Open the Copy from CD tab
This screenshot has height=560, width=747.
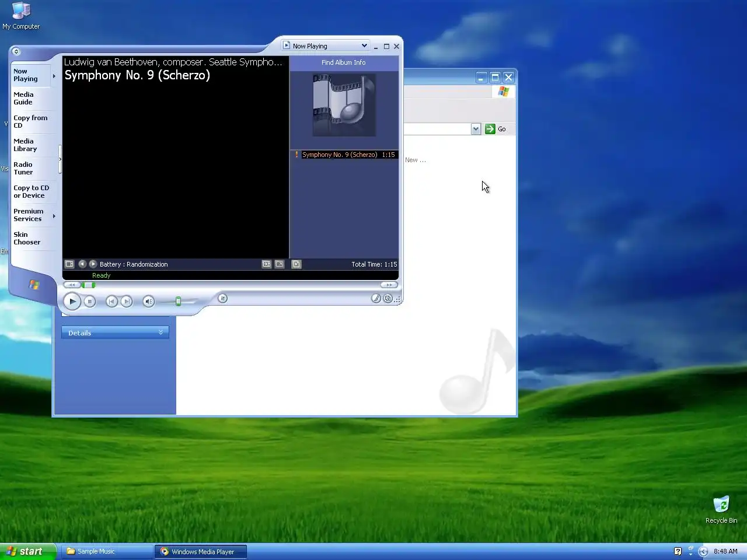[x=30, y=122]
